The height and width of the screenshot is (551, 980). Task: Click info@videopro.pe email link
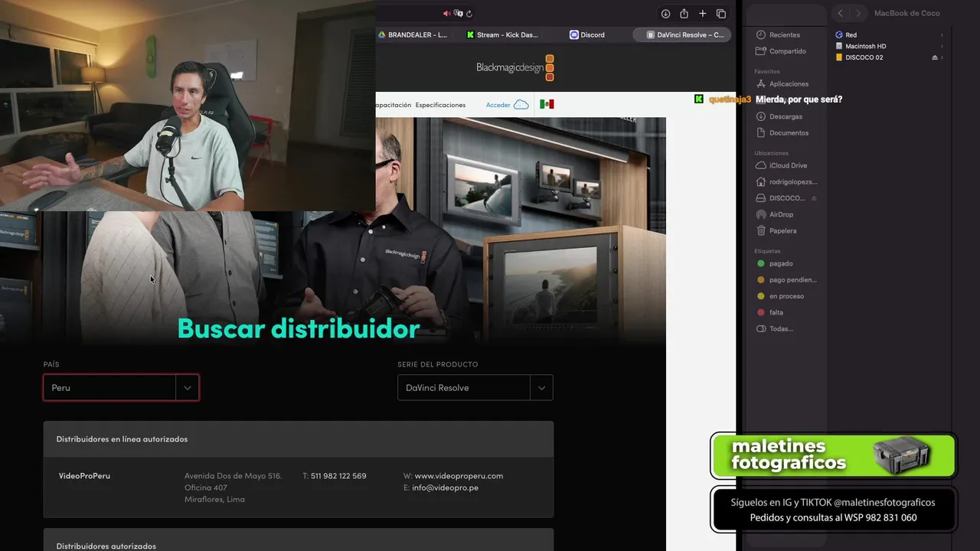(445, 487)
